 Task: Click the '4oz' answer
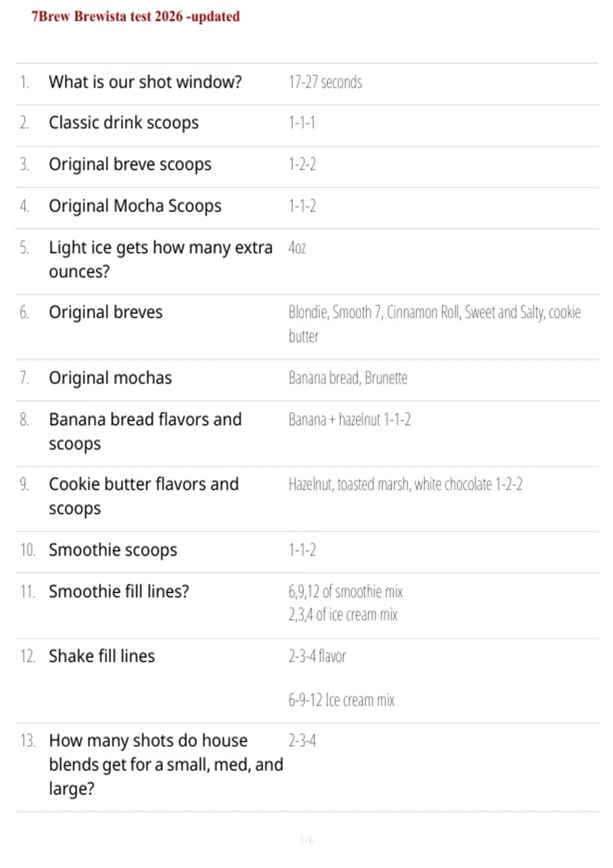tap(297, 248)
